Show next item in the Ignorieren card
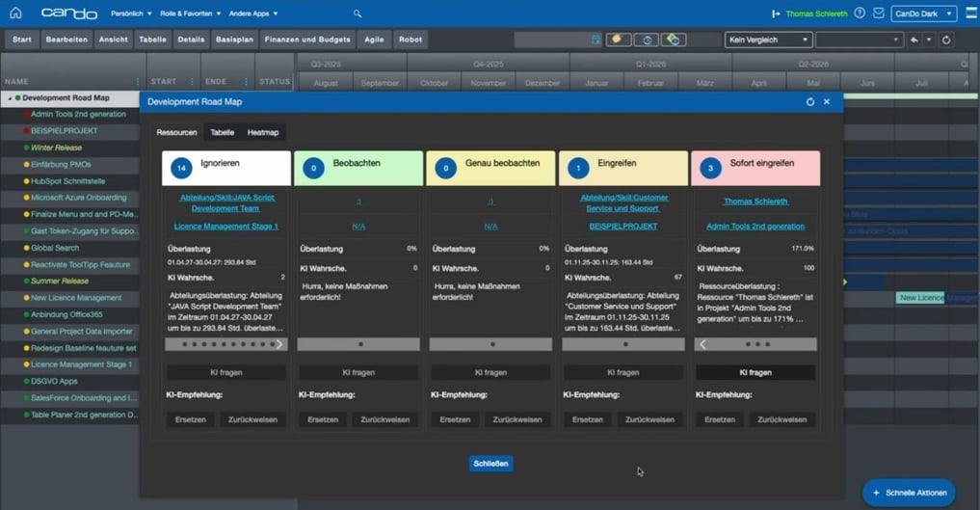Screen dimensions: 980x510 click(279, 344)
